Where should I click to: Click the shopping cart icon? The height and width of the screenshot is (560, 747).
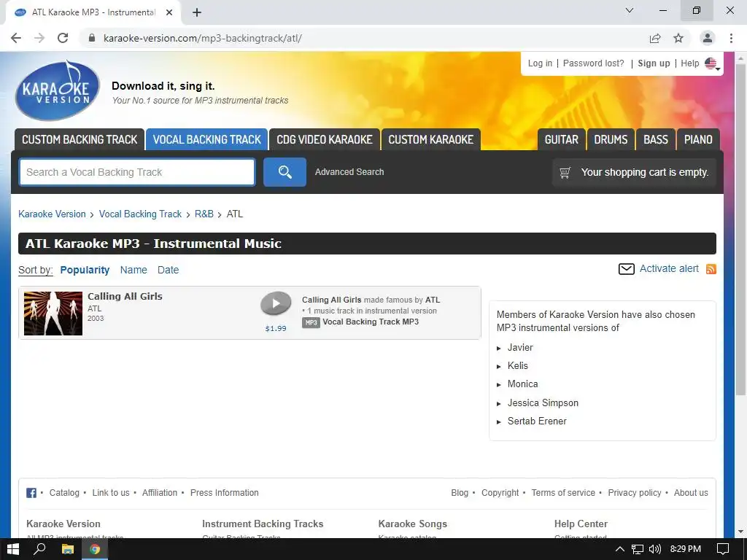click(565, 172)
